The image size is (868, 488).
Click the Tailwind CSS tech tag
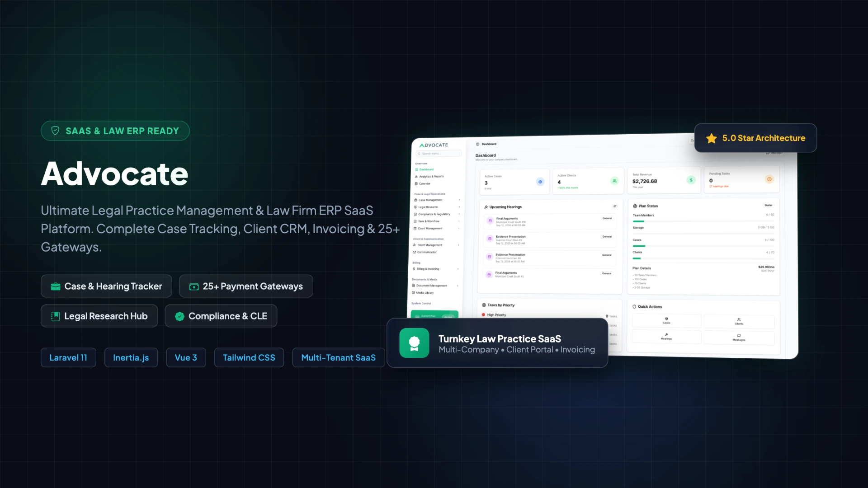pyautogui.click(x=249, y=357)
